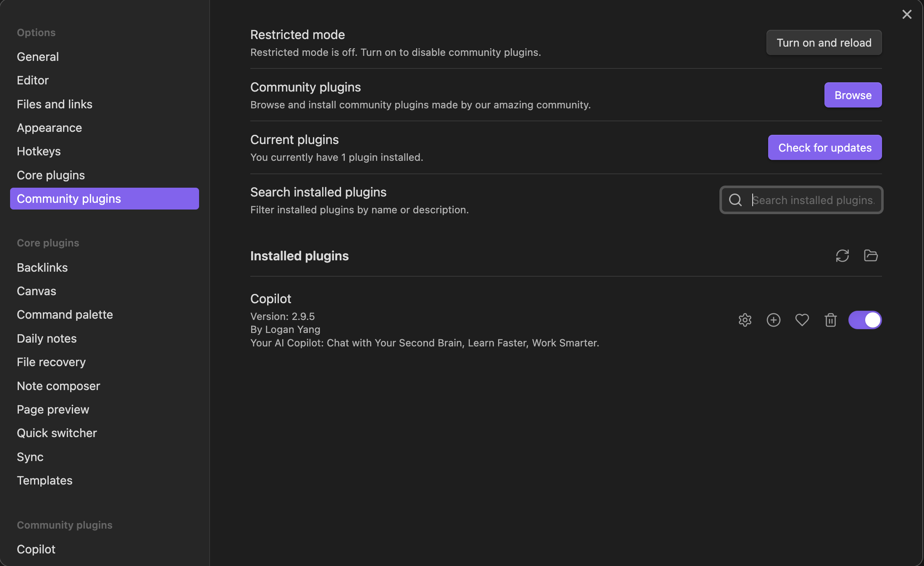Screen dimensions: 924x566
Task: Open General settings tab
Action: 104,57
